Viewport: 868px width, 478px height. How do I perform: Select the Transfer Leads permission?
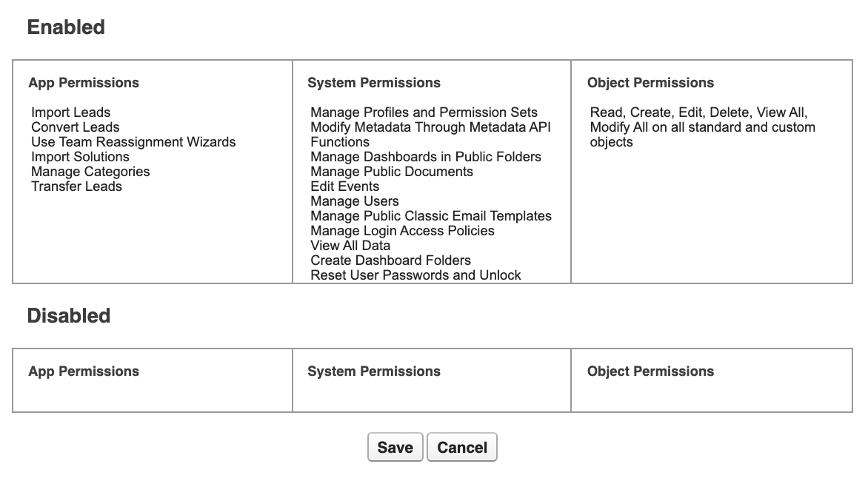click(x=76, y=186)
